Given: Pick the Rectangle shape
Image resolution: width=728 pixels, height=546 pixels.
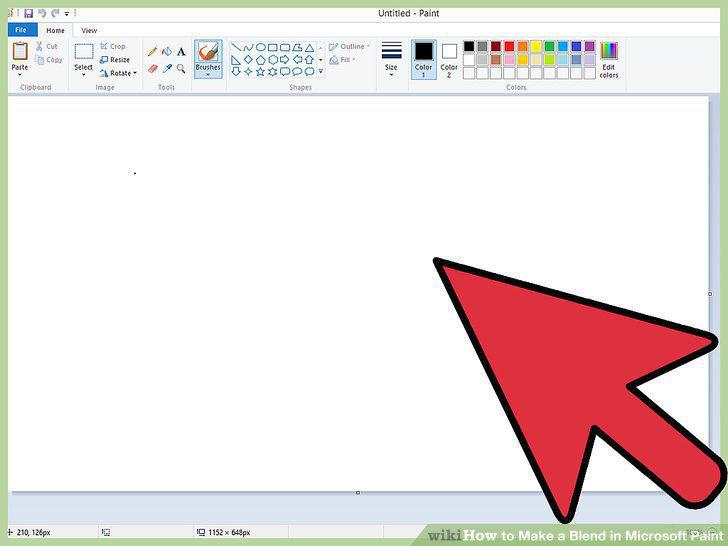Looking at the screenshot, I should pos(273,47).
